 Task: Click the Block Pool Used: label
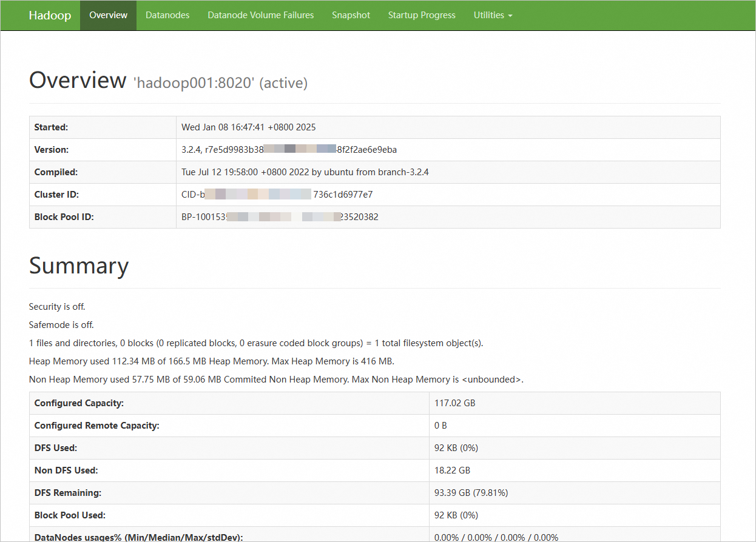click(70, 515)
